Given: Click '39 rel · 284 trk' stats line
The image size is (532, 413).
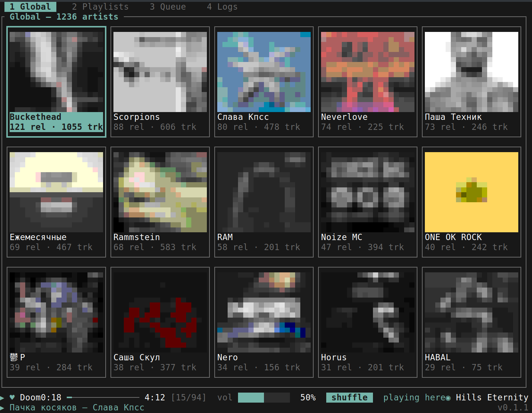Looking at the screenshot, I should 51,367.
